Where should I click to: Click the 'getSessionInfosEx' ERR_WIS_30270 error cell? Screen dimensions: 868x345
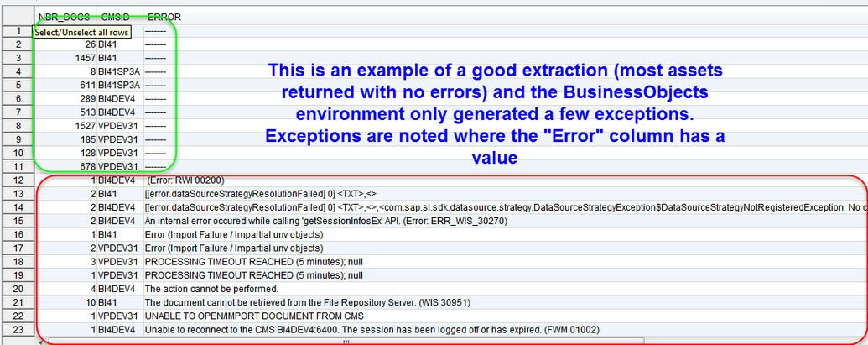(x=326, y=221)
